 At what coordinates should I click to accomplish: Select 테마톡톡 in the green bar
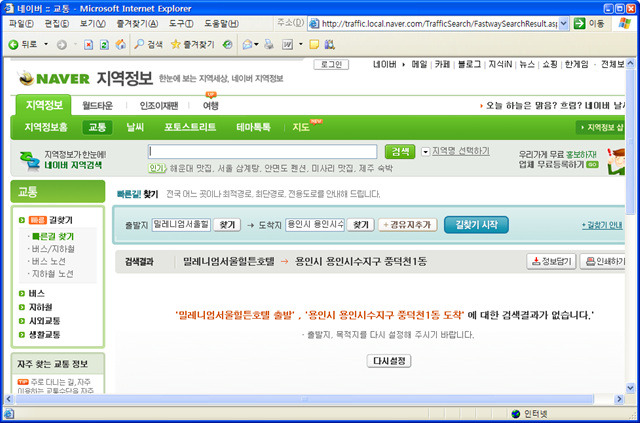[253, 127]
